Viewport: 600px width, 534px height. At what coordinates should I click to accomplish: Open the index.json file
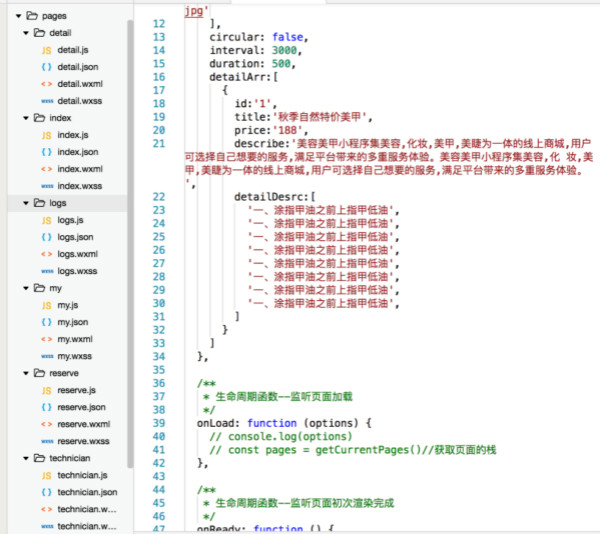point(78,152)
